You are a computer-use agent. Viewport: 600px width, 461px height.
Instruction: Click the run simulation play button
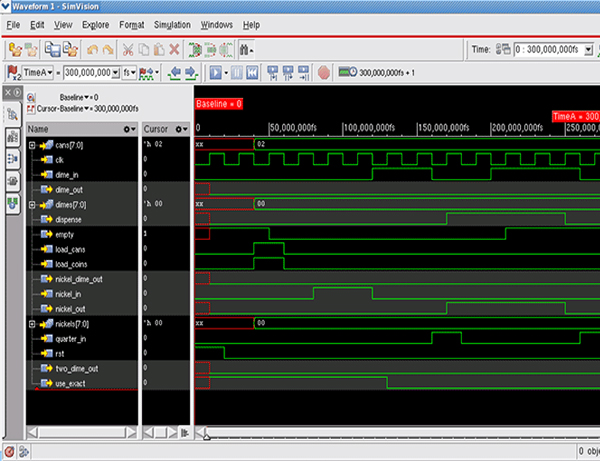click(x=215, y=72)
